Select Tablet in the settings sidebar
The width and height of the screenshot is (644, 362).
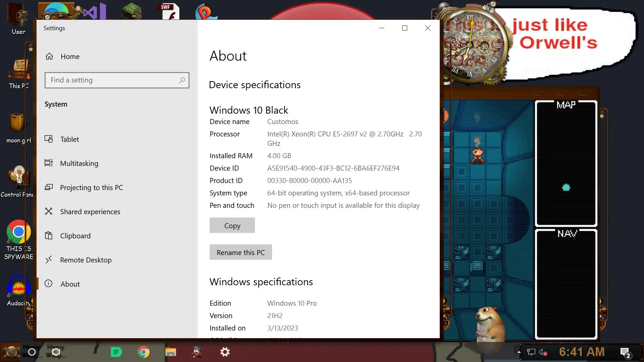point(69,139)
